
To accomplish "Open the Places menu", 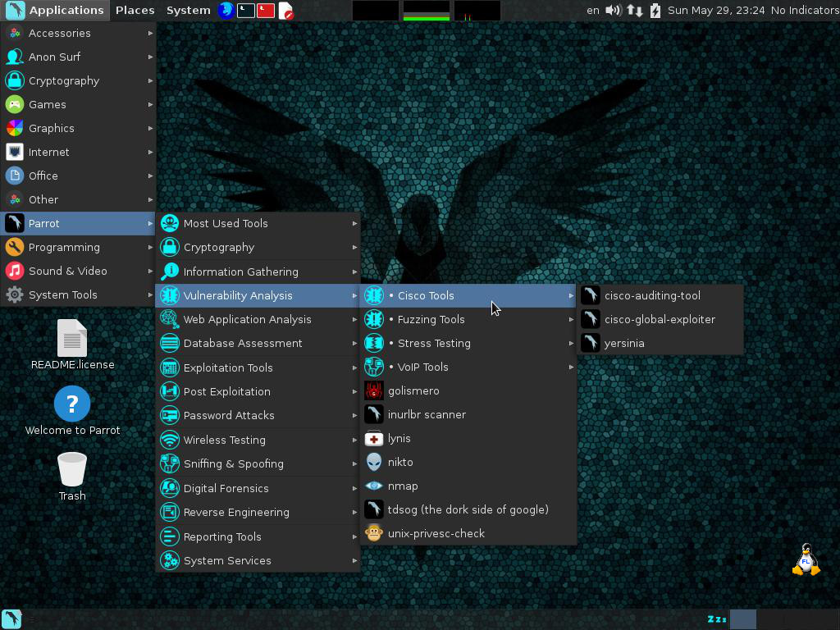I will (x=135, y=10).
